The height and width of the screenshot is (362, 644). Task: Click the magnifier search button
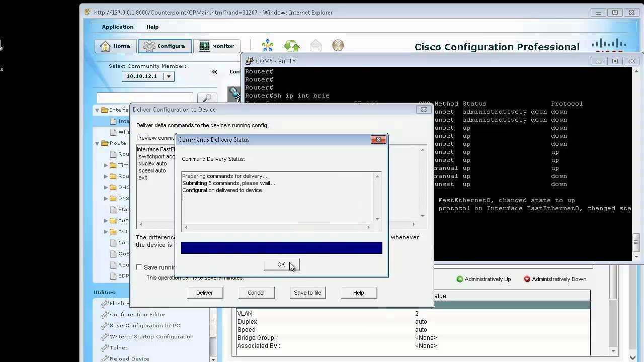(207, 98)
